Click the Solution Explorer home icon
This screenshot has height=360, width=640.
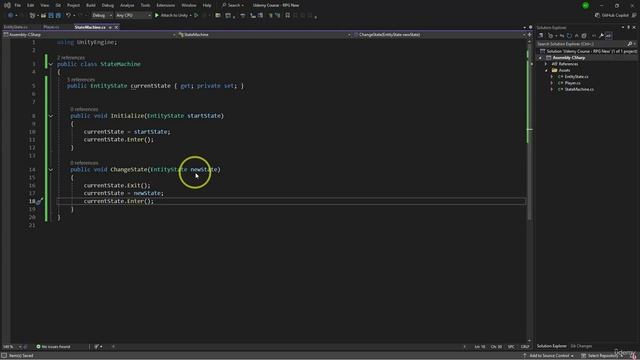click(540, 36)
